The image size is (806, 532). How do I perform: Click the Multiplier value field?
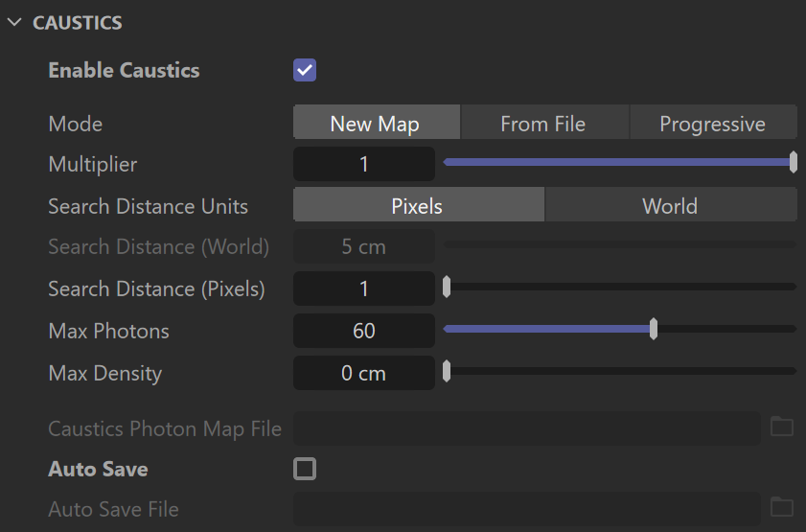pyautogui.click(x=364, y=164)
